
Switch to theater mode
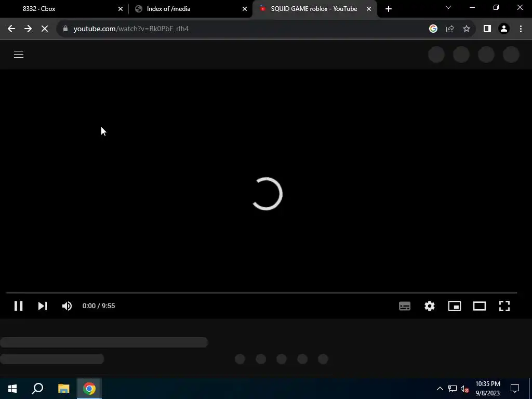click(x=480, y=306)
